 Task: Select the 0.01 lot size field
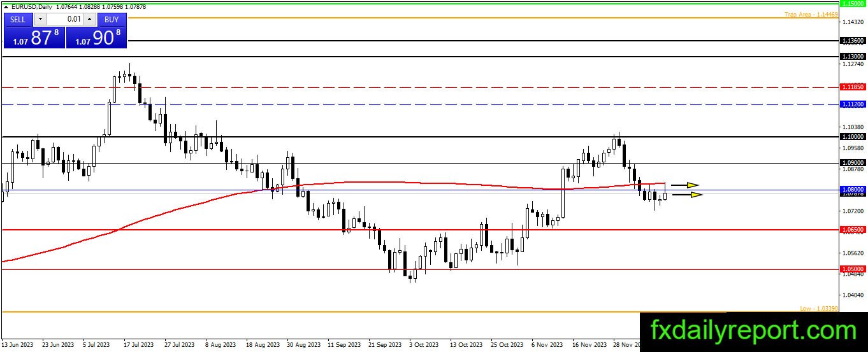coord(64,20)
